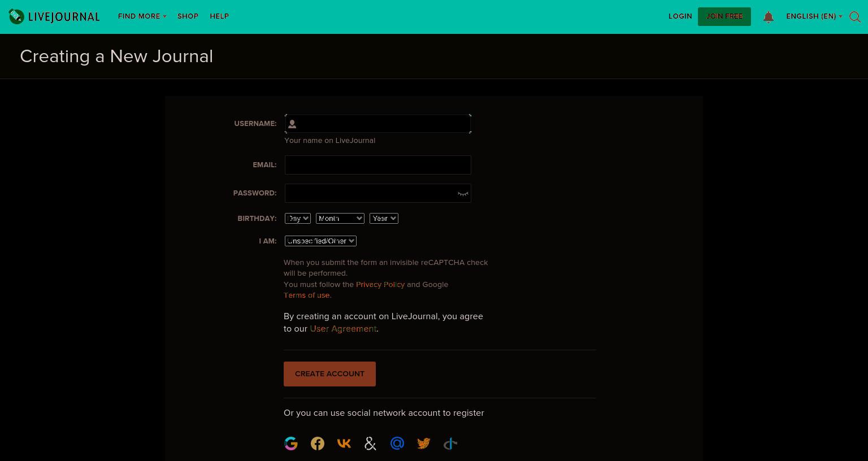Register with the teal social network icon
868x461 pixels.
tap(450, 443)
